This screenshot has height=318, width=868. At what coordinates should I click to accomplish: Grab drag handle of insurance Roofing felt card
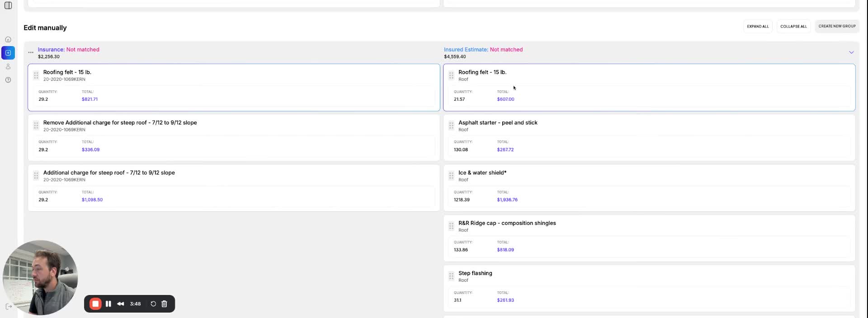36,75
